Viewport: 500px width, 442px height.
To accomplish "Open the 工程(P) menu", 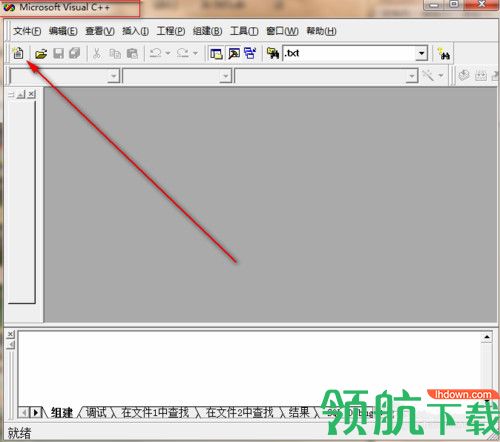I will pos(171,31).
